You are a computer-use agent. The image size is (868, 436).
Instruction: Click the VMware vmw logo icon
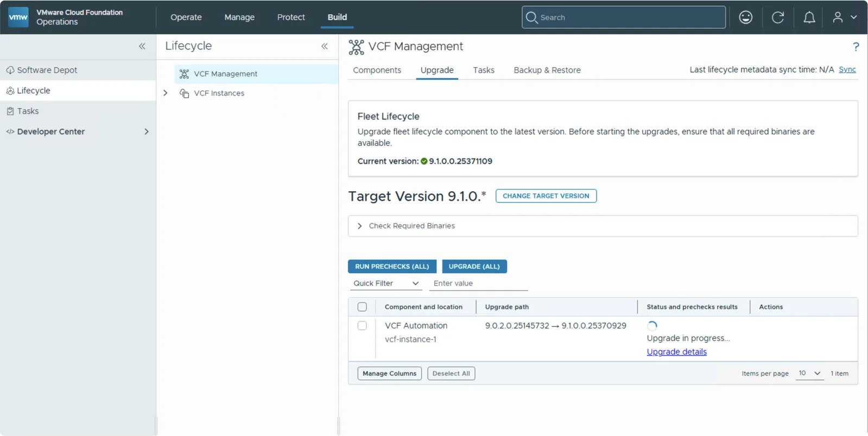pyautogui.click(x=18, y=17)
